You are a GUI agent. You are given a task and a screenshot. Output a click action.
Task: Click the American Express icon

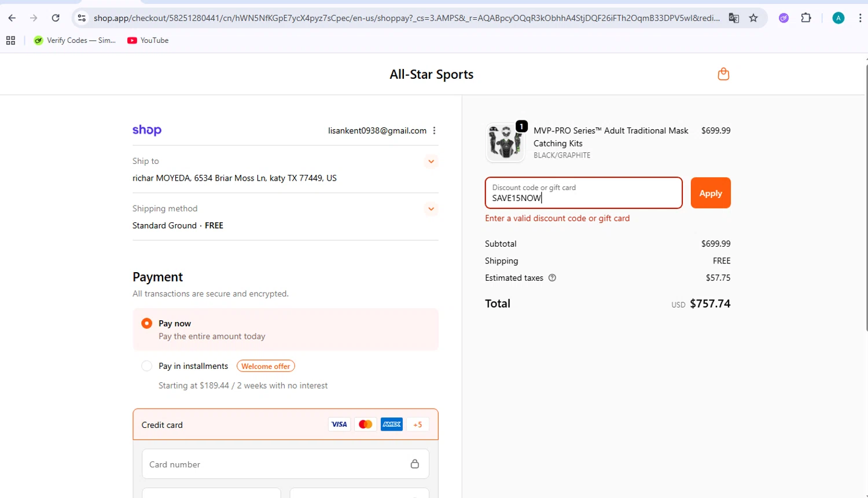point(392,424)
